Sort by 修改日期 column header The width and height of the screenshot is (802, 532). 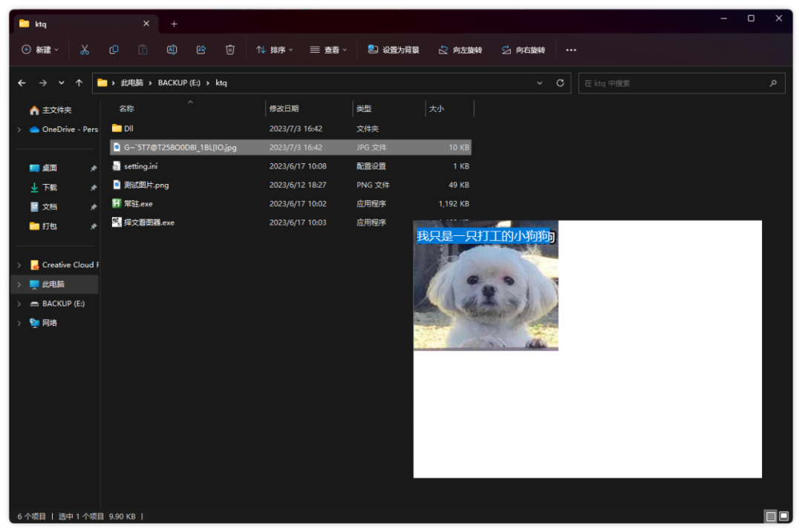click(309, 108)
